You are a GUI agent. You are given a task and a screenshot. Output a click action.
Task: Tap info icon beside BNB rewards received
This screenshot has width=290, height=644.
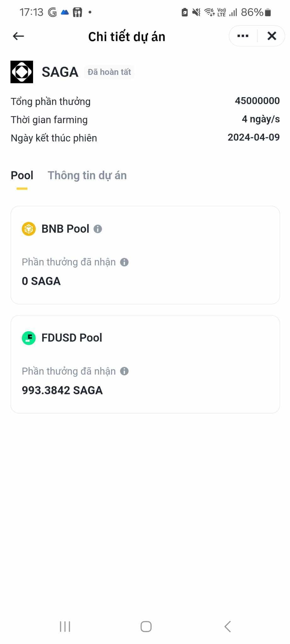pyautogui.click(x=124, y=262)
